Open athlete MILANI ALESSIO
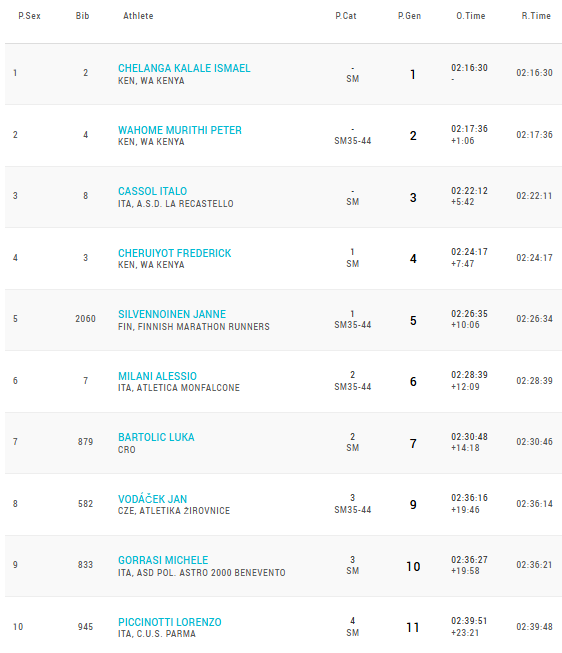This screenshot has height=653, width=562. (x=157, y=376)
